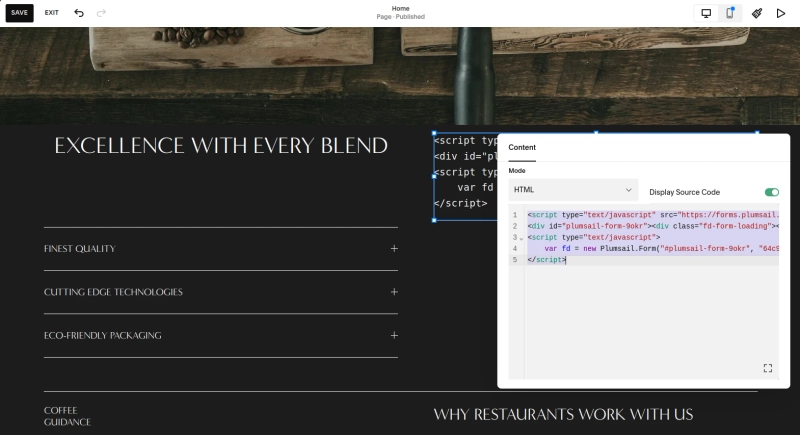Click the Excellence With Every Blend heading
Viewport: 800px width, 435px height.
221,146
